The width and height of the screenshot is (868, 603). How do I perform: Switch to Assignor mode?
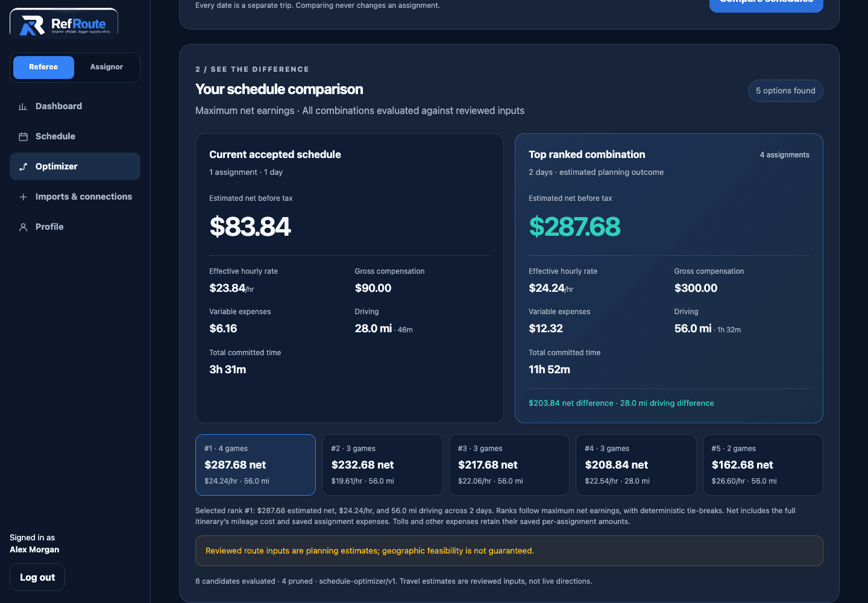[107, 68]
